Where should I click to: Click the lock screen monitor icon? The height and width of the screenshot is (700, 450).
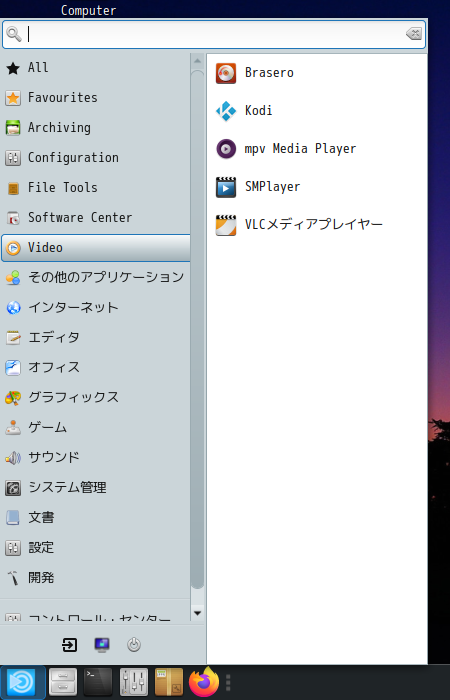[x=102, y=645]
